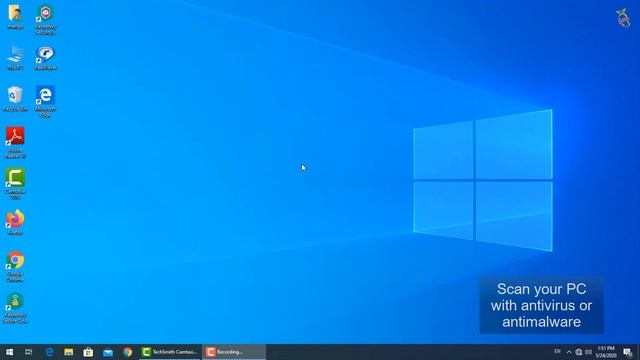Open Adobe Reader desktop shortcut
The height and width of the screenshot is (360, 640).
click(x=15, y=142)
